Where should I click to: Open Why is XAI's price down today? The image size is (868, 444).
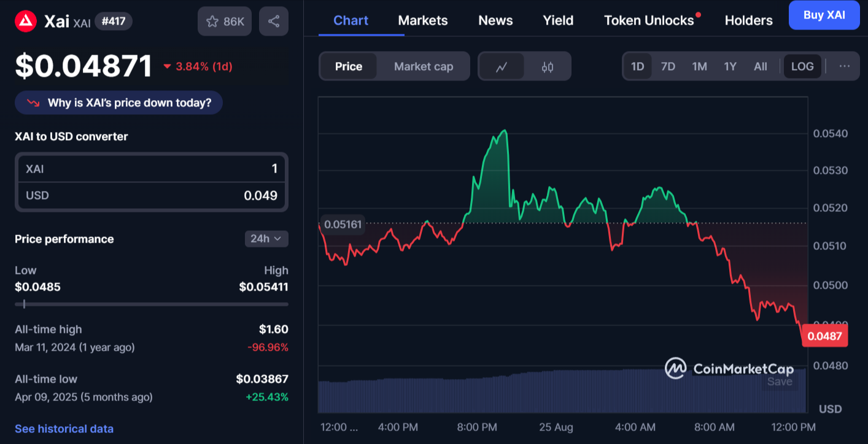[x=119, y=103]
